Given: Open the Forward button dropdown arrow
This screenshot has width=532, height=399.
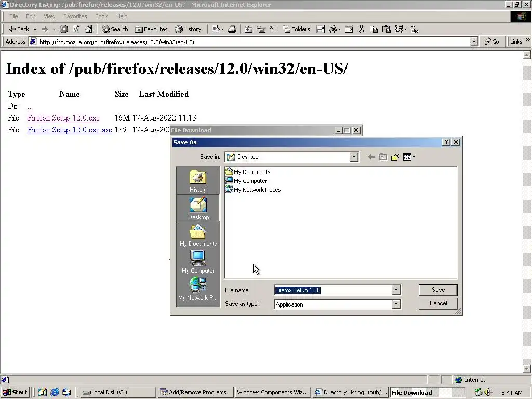Looking at the screenshot, I should 54,29.
